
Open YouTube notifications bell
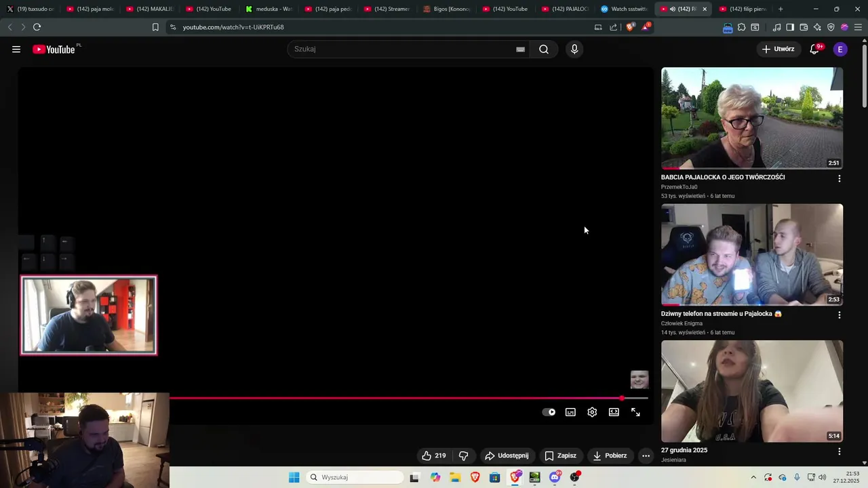click(x=814, y=49)
